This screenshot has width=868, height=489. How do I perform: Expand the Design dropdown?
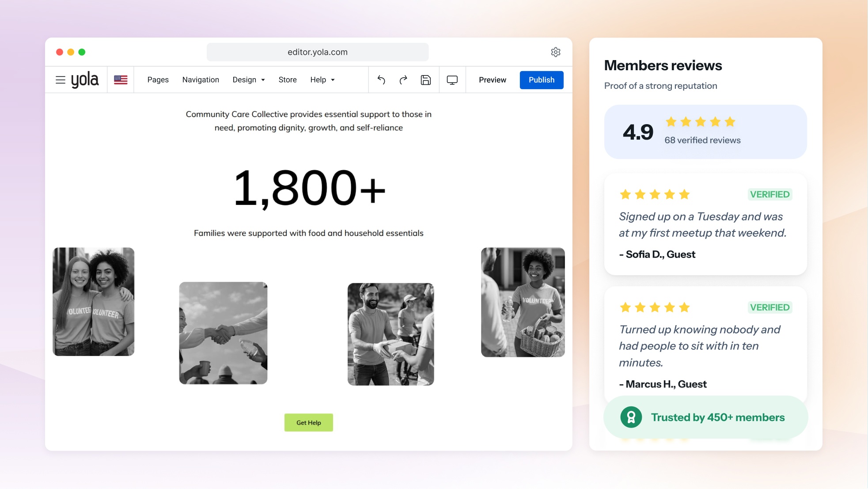point(249,80)
